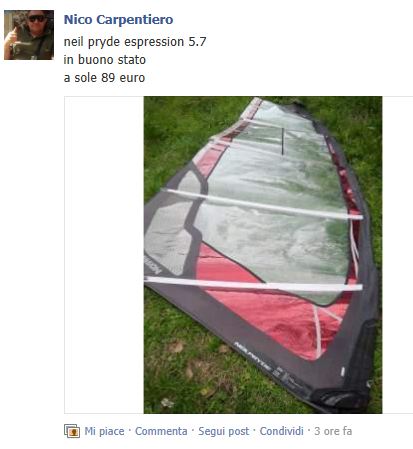The width and height of the screenshot is (413, 449).
Task: Click the 'neil pryde espression 5.7' text line
Action: click(135, 42)
